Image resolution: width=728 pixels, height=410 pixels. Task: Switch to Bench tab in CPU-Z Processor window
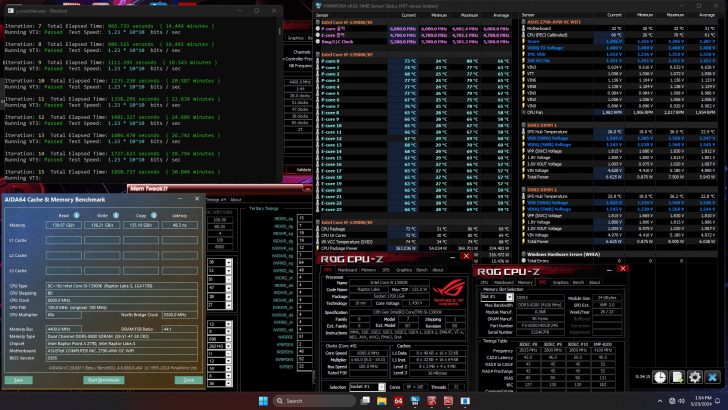coord(422,270)
